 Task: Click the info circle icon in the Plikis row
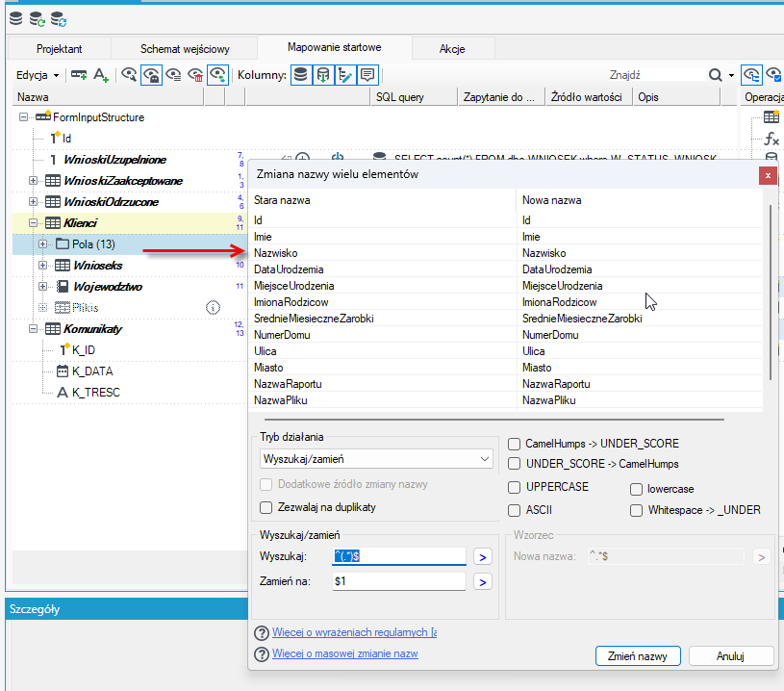pos(213,307)
